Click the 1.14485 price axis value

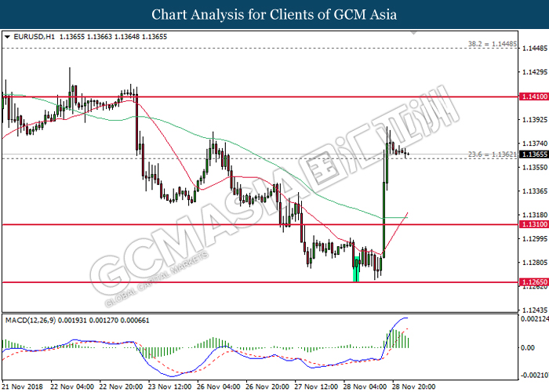coord(535,49)
